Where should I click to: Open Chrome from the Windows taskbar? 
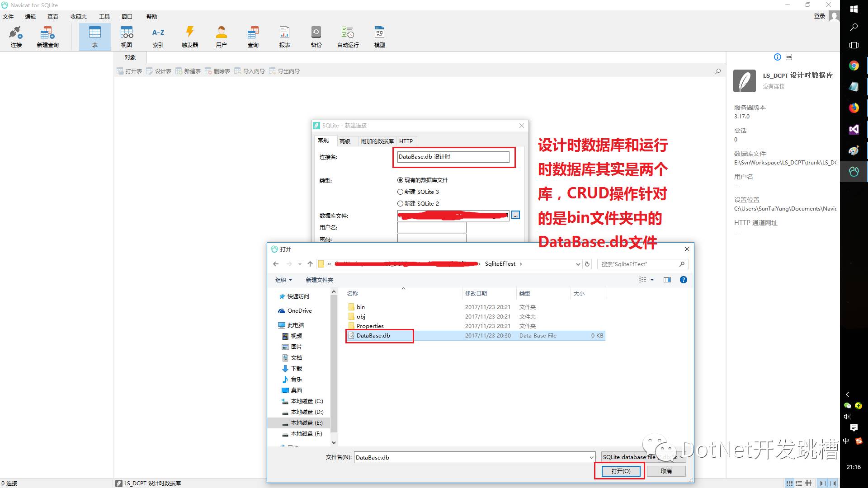pos(854,66)
